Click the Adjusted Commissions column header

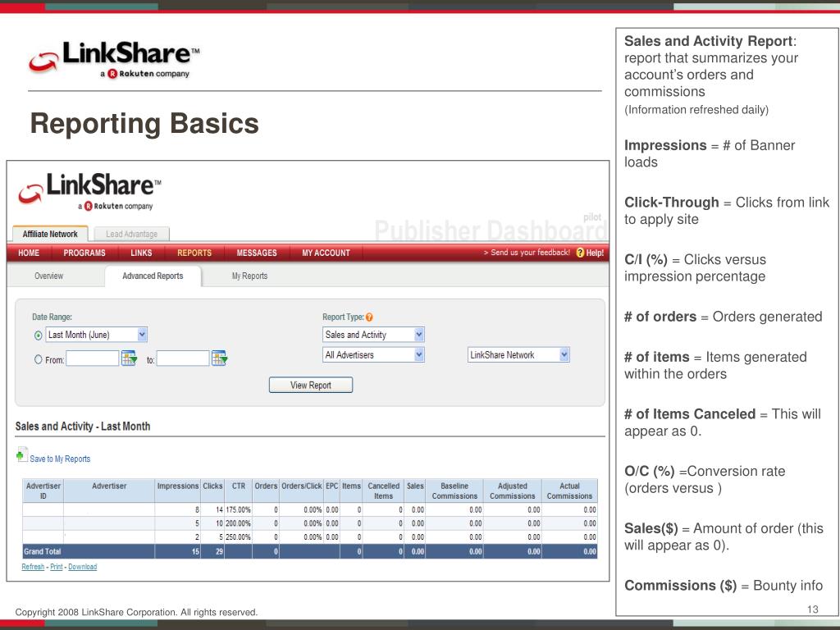513,491
